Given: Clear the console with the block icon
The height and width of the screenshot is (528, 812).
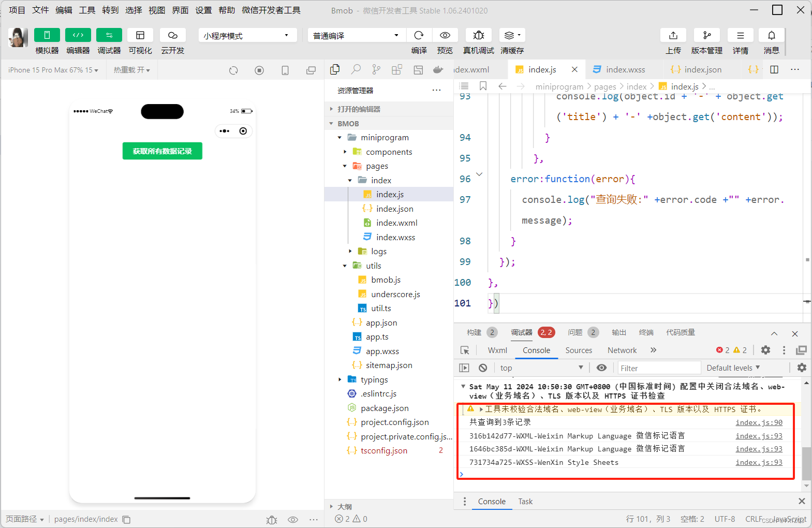Looking at the screenshot, I should [483, 368].
